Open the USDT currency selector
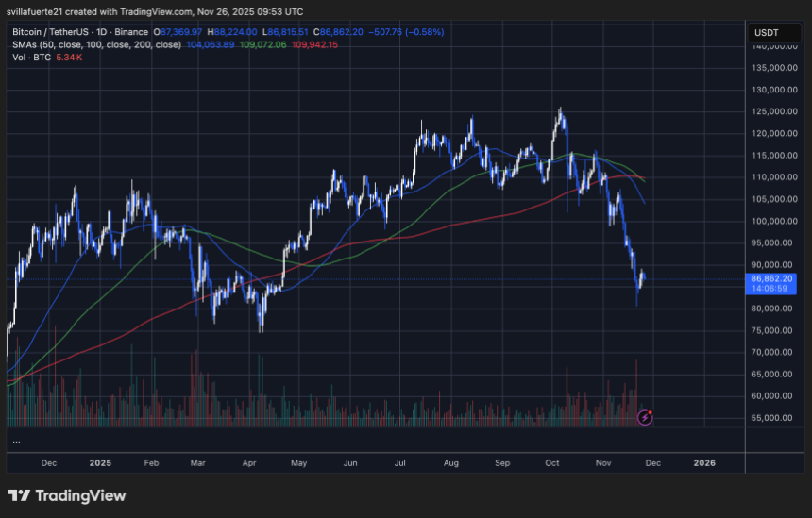This screenshot has height=518, width=812. 764,33
